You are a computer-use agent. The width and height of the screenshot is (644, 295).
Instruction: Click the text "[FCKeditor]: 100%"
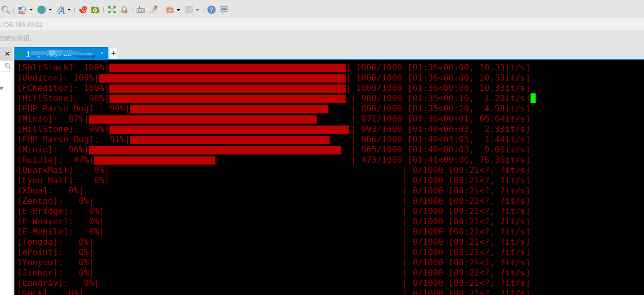61,88
